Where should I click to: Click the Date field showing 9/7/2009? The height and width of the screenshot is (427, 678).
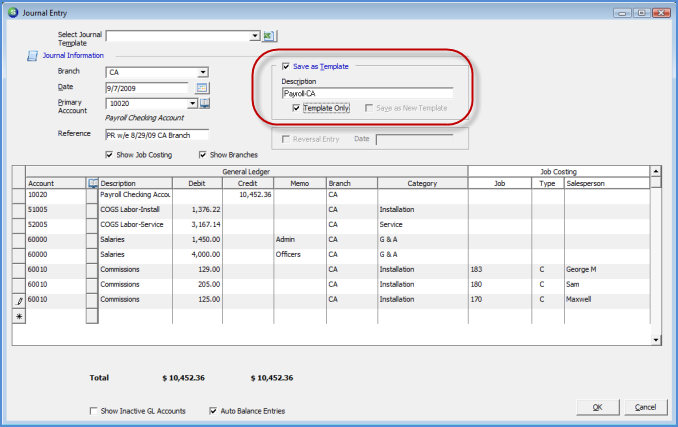click(x=147, y=88)
